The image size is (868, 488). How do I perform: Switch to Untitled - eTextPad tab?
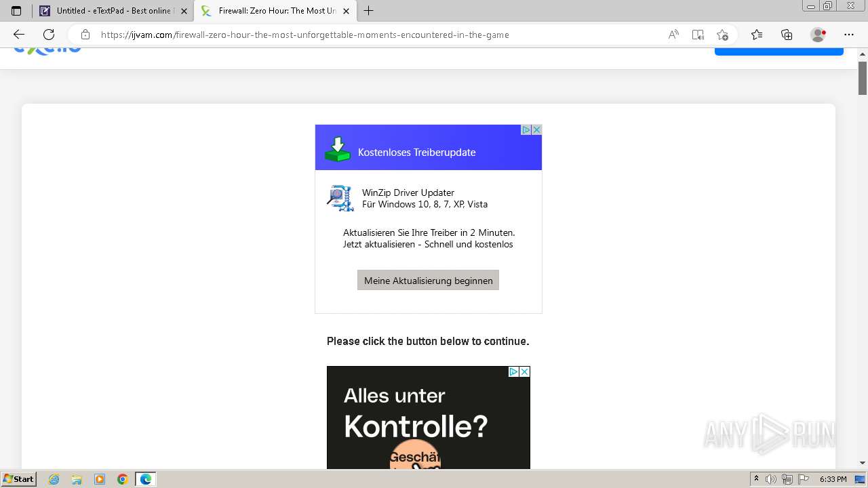(113, 11)
